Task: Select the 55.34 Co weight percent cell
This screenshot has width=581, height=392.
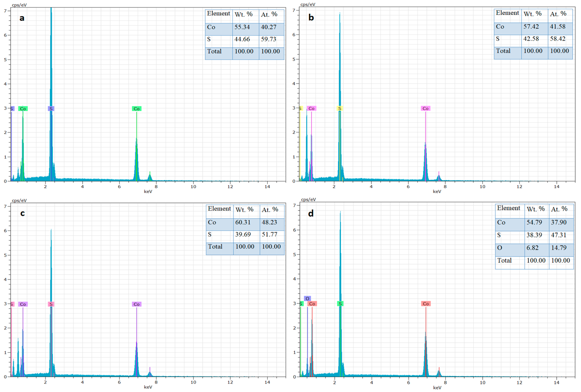Action: point(242,27)
